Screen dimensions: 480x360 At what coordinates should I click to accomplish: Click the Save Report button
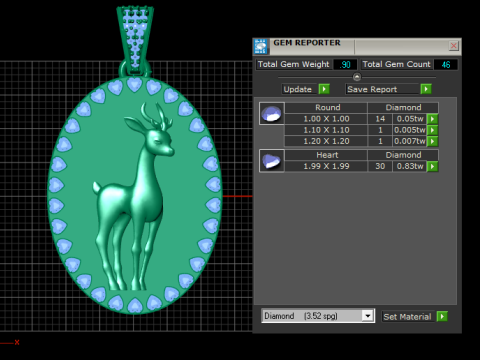[x=382, y=89]
